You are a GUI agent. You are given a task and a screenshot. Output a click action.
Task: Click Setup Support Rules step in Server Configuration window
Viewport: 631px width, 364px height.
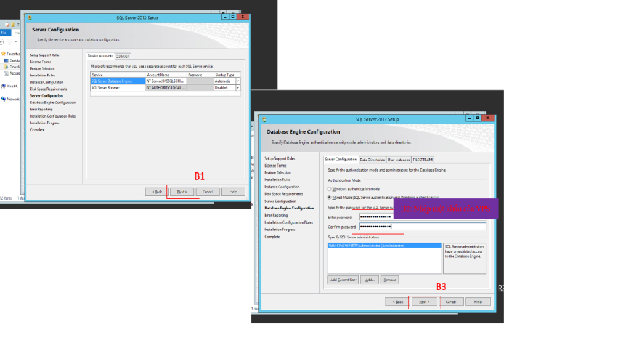44,55
